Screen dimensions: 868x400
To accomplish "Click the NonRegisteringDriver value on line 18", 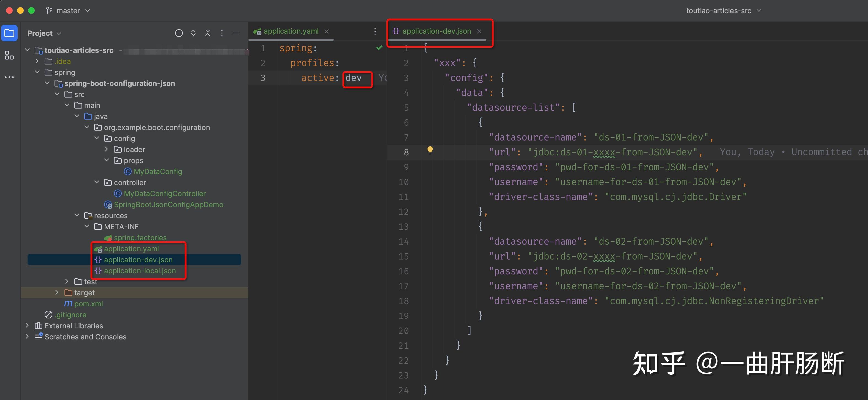I will pos(714,301).
